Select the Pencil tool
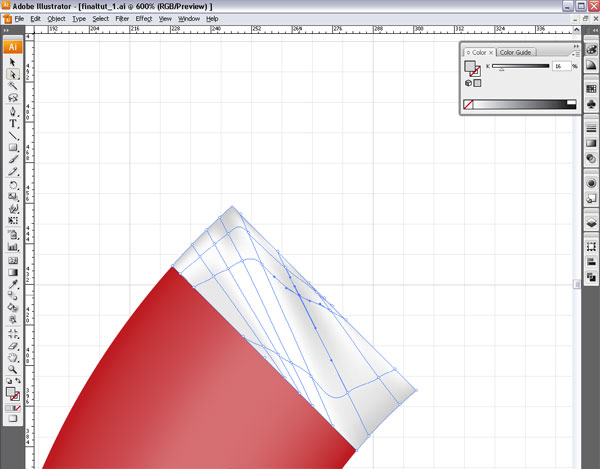The width and height of the screenshot is (600, 469). point(13,171)
